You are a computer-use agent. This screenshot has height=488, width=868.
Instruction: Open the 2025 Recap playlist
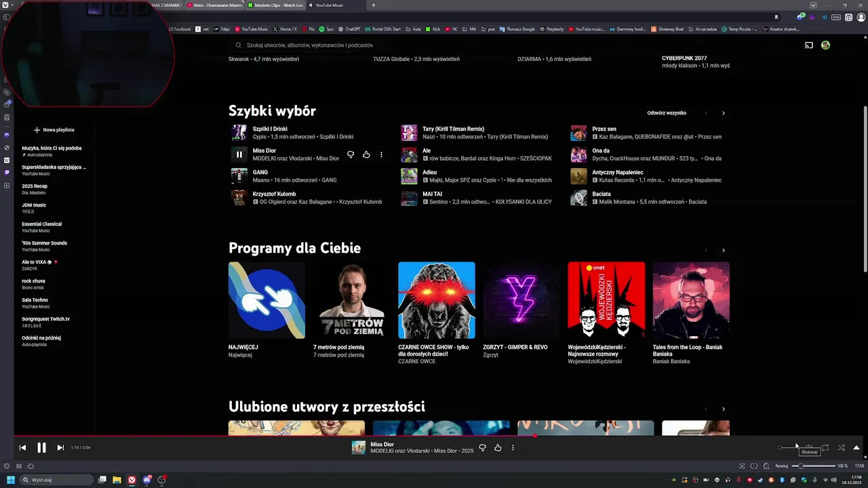point(35,189)
